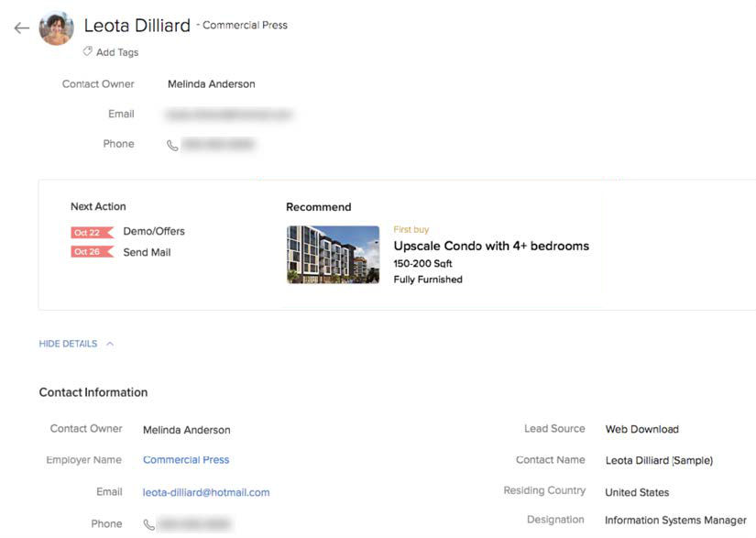Click the Employer Name field label

point(84,460)
